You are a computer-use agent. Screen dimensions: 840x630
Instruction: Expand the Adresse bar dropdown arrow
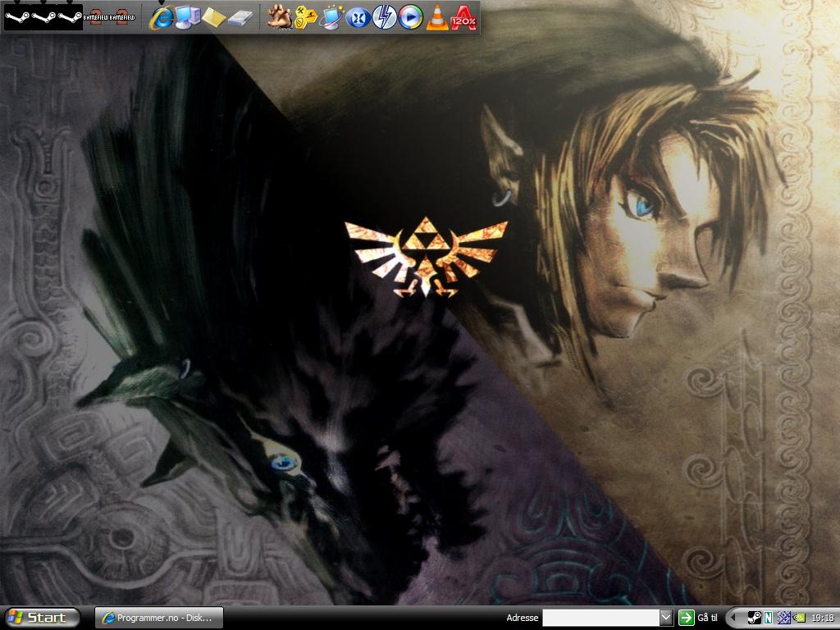(666, 618)
